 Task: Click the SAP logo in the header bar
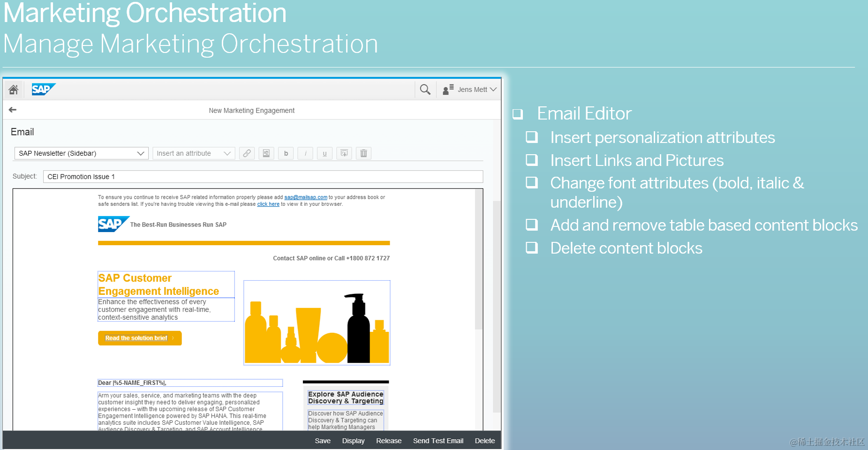pos(43,89)
